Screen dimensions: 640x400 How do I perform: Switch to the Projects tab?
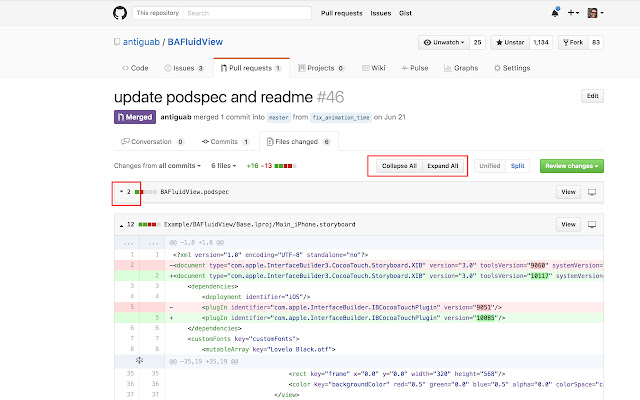click(321, 68)
